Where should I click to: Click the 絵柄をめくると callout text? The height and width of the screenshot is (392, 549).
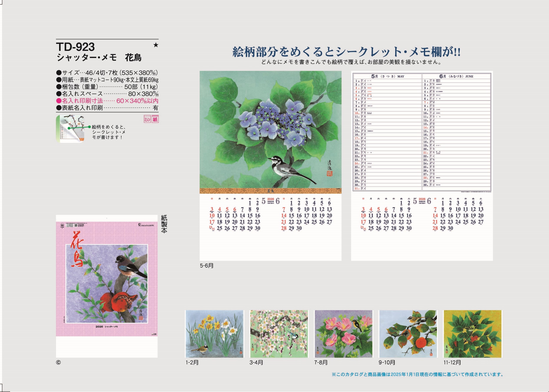[x=109, y=132]
